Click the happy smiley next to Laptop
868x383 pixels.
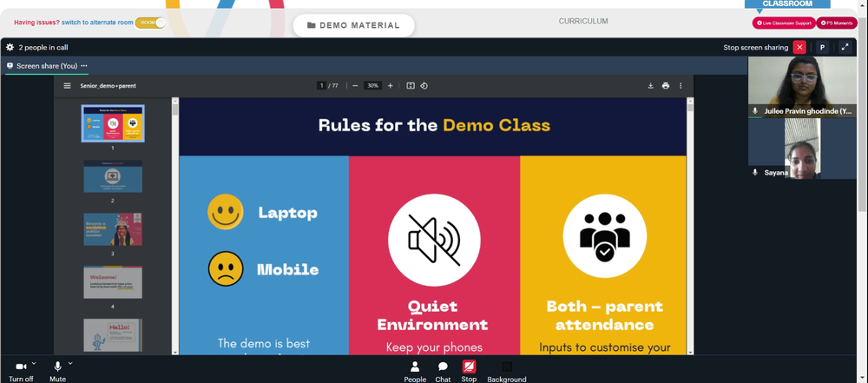[226, 212]
